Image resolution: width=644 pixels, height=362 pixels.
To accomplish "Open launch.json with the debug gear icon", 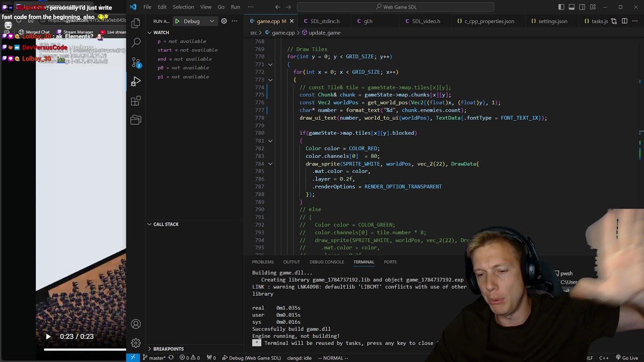I will click(x=224, y=21).
